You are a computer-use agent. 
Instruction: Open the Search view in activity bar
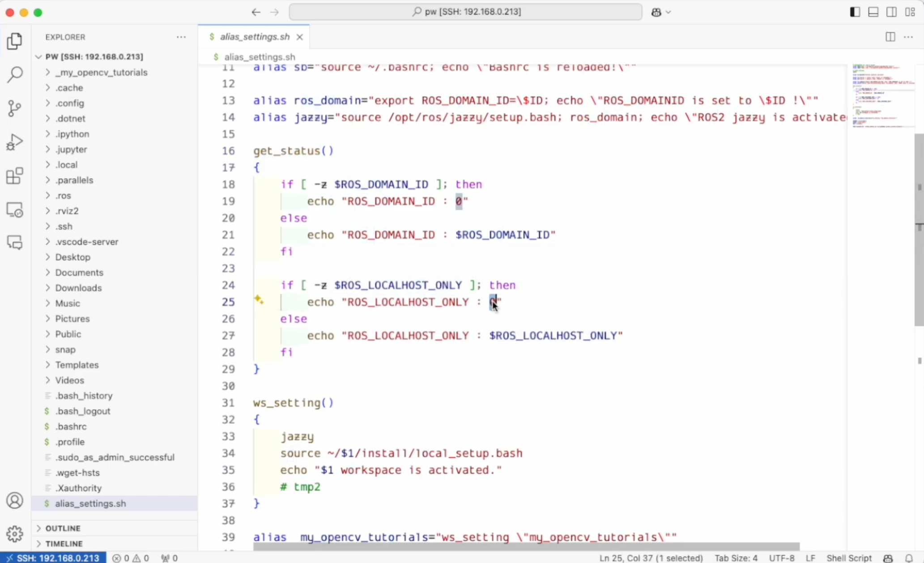pyautogui.click(x=15, y=75)
